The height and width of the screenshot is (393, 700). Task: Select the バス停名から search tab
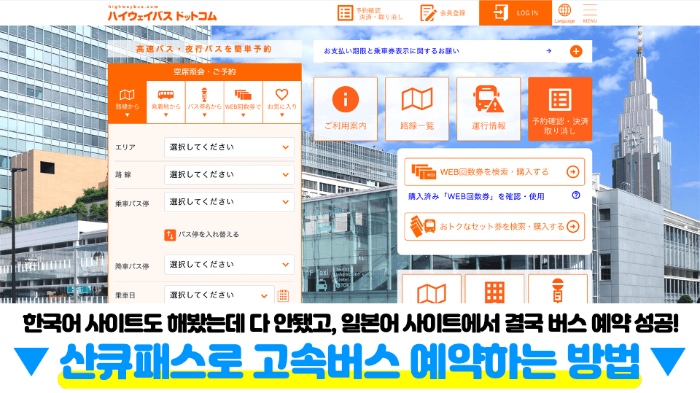point(204,102)
